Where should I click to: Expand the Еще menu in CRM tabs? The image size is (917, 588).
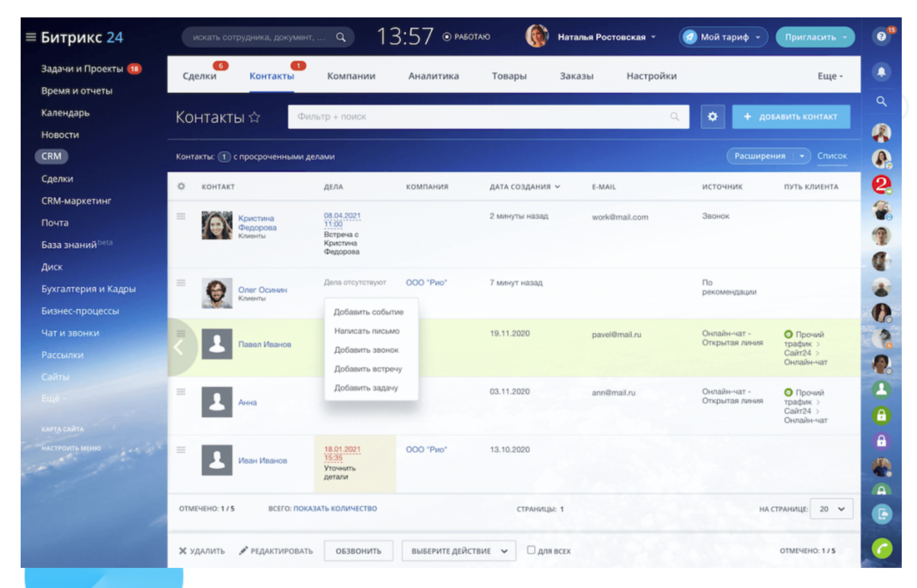point(830,76)
